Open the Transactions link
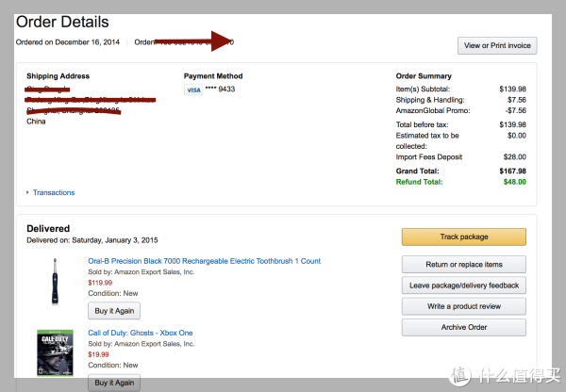Image resolution: width=566 pixels, height=392 pixels. (x=54, y=192)
